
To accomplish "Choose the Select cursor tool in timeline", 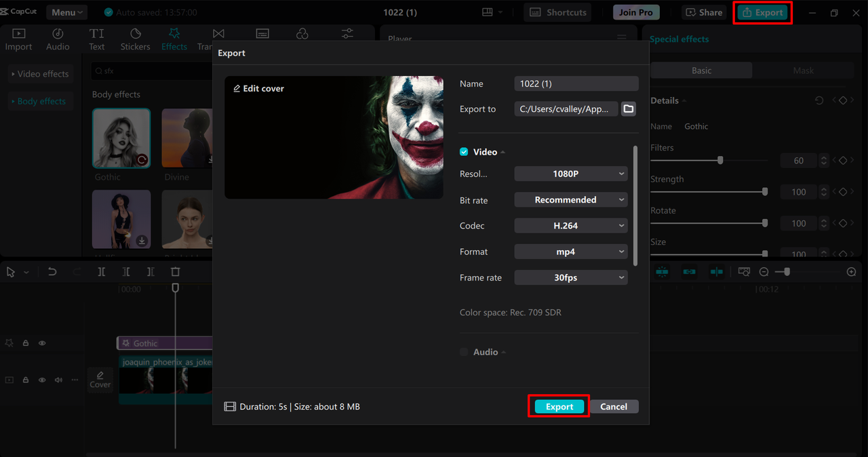I will [x=11, y=272].
